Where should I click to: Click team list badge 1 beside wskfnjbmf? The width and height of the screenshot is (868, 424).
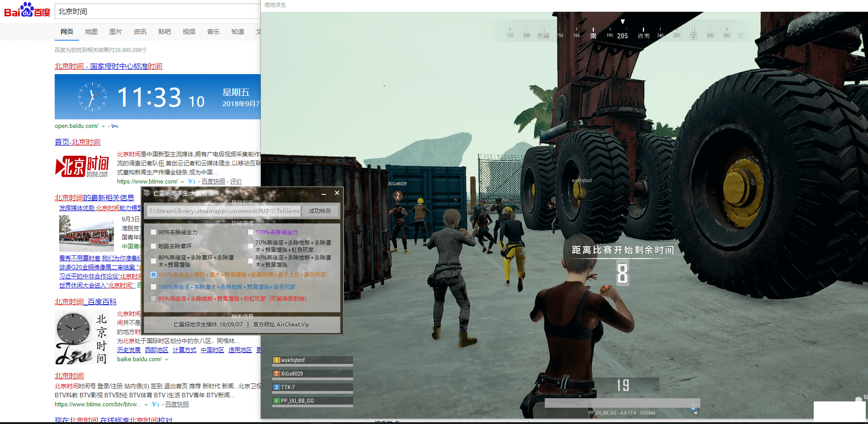(276, 360)
